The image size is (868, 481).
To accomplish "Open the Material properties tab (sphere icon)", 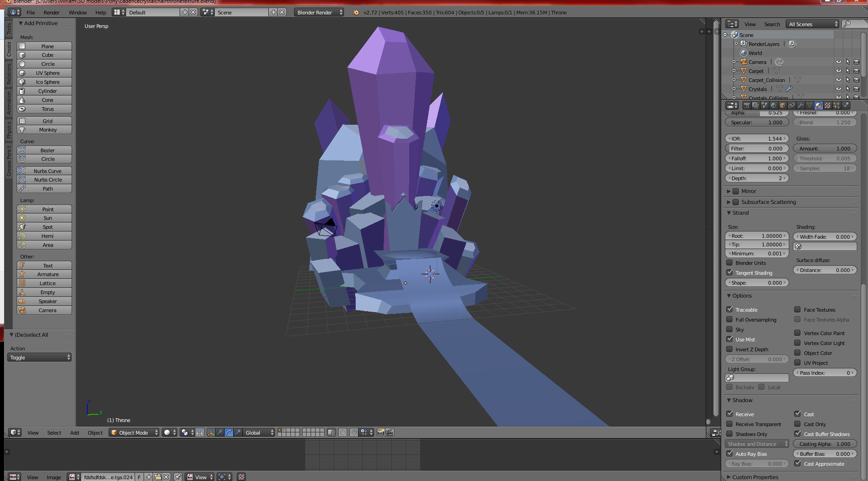I will [818, 105].
